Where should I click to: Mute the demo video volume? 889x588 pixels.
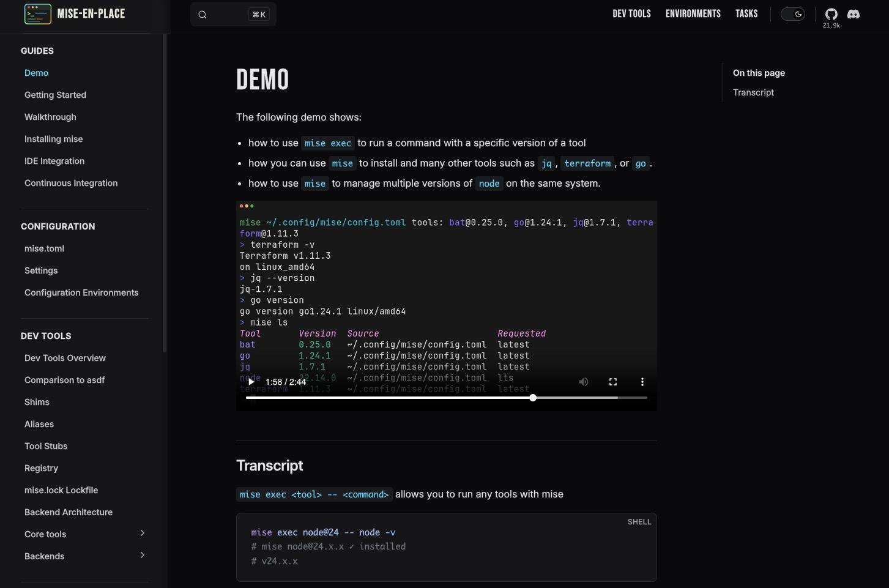pos(584,382)
